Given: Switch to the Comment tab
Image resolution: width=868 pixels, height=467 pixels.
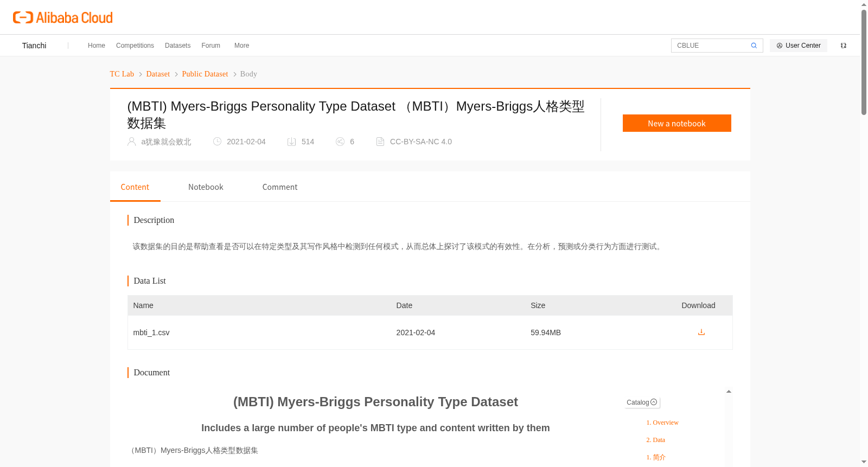Looking at the screenshot, I should pos(280,187).
